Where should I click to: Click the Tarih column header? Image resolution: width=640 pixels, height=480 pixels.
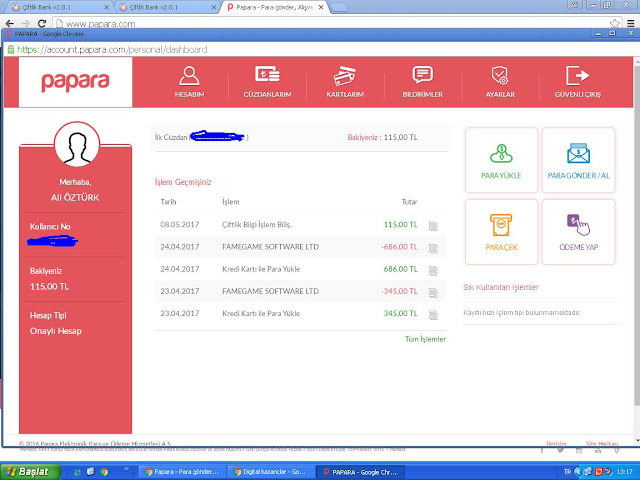pyautogui.click(x=168, y=202)
